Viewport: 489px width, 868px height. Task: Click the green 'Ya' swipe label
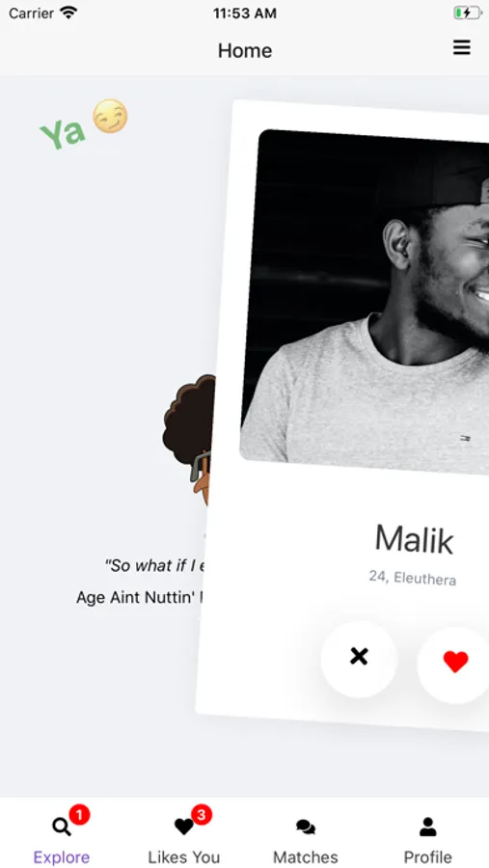[x=63, y=133]
